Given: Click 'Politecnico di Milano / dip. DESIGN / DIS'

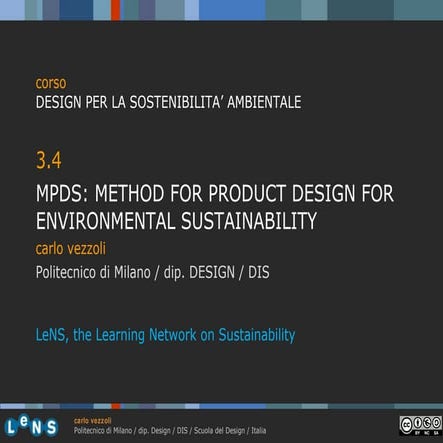Looking at the screenshot, I should pos(152,272).
